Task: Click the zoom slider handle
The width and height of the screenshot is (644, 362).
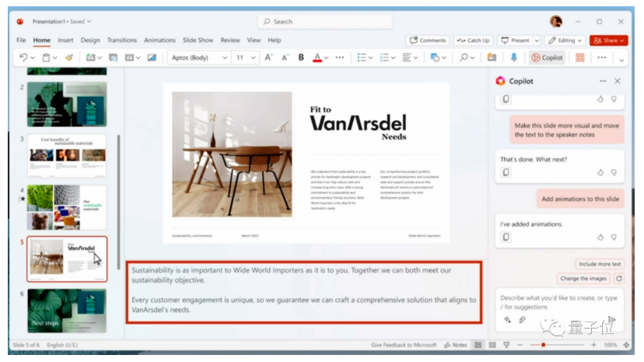Action: (543, 345)
